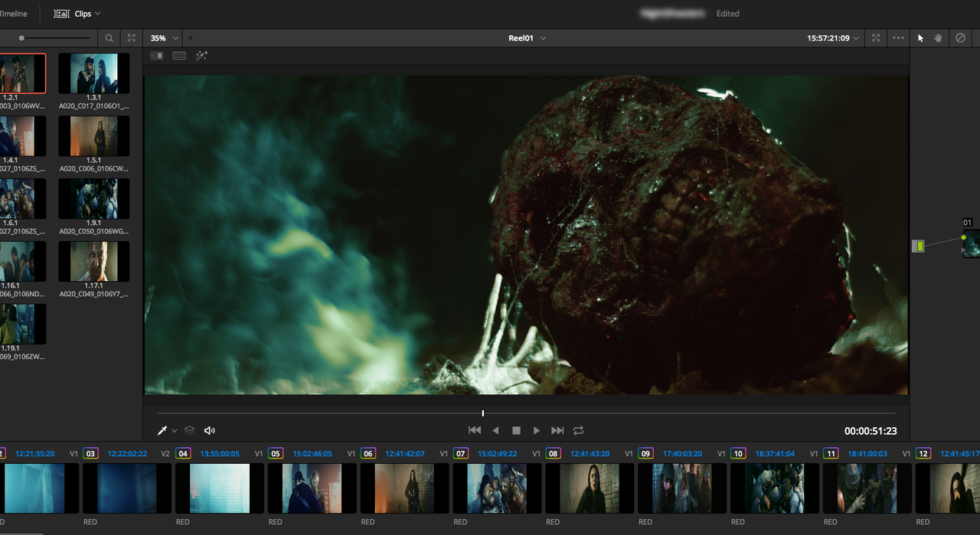
Task: Click the main viewer image
Action: tap(526, 235)
